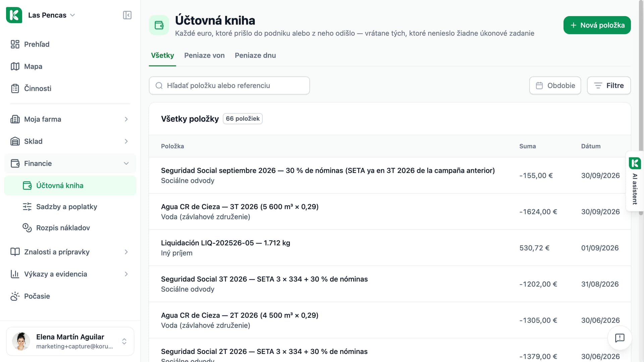Open Činnosti clipboard icon
Image resolution: width=644 pixels, height=362 pixels.
pos(15,88)
